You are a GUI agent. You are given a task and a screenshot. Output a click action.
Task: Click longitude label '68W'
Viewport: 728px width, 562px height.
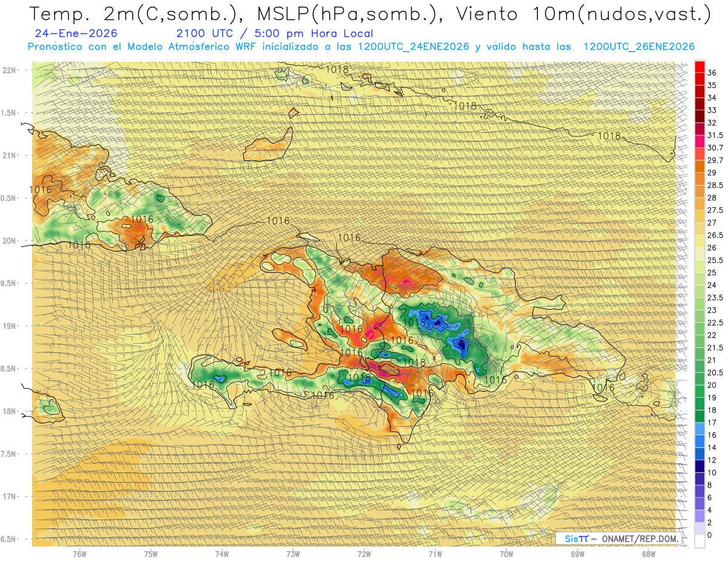[649, 554]
